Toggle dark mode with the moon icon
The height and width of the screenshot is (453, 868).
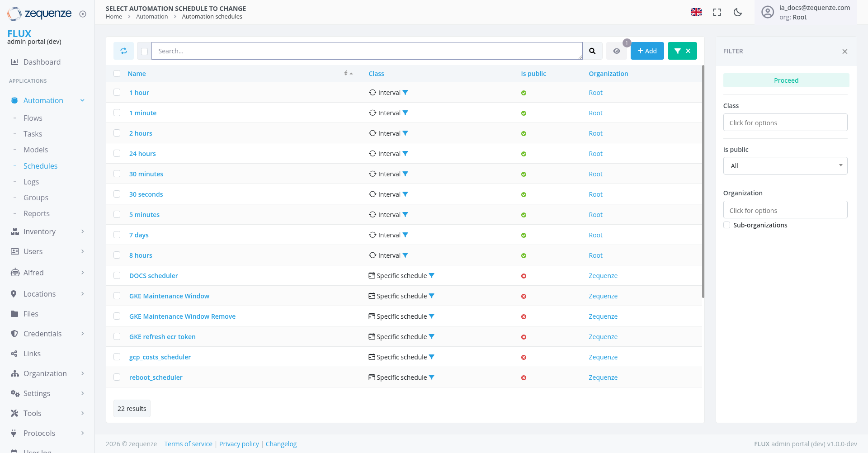point(737,12)
